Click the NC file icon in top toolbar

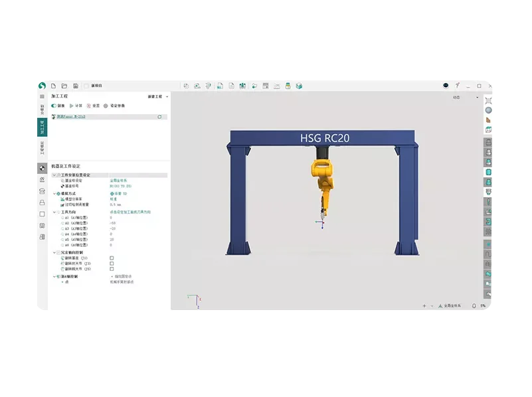(221, 86)
